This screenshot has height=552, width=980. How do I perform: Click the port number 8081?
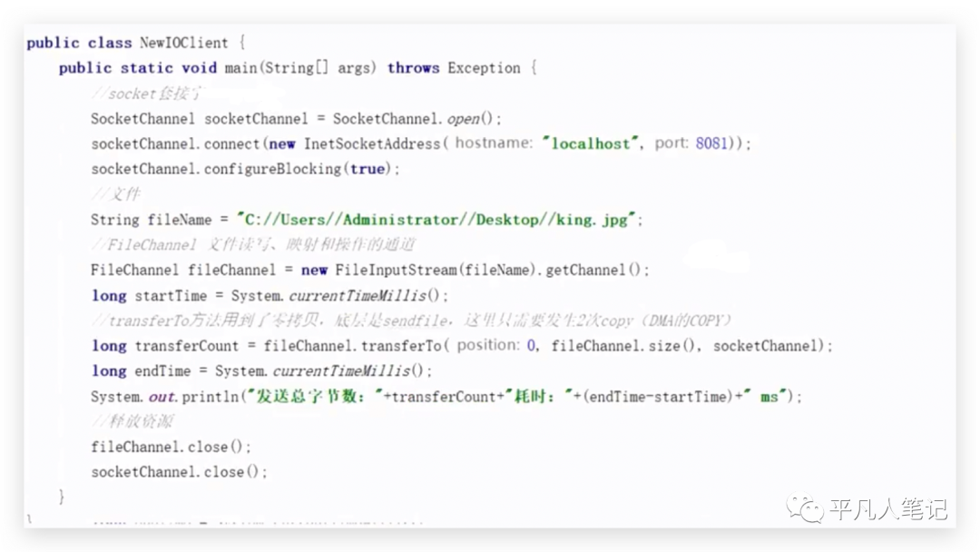pyautogui.click(x=711, y=143)
